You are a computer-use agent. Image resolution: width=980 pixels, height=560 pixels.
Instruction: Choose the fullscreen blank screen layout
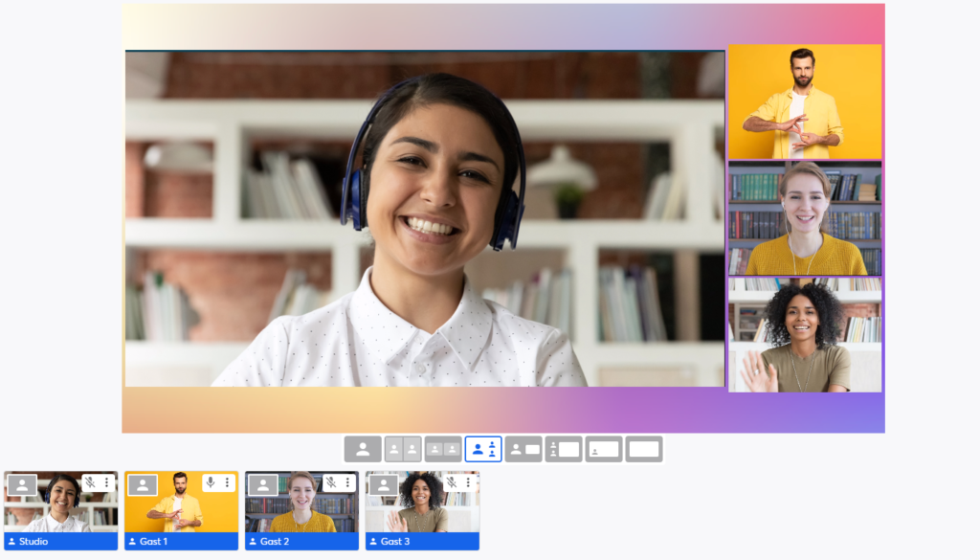pyautogui.click(x=644, y=449)
